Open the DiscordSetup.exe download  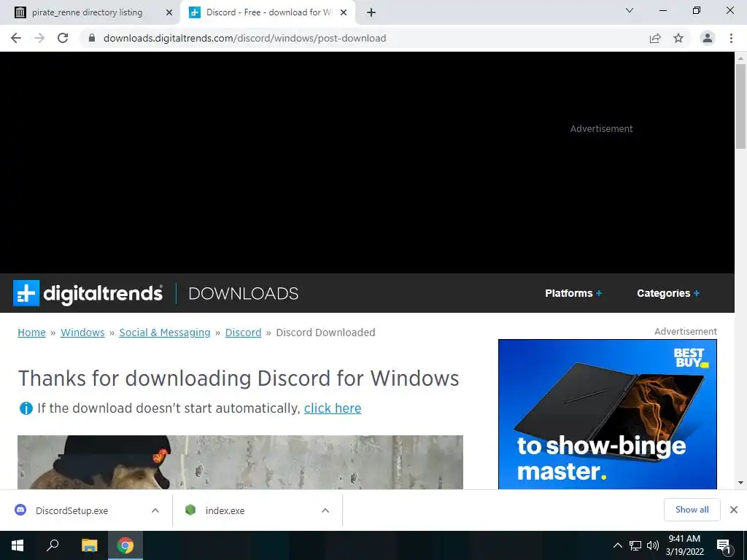[72, 510]
